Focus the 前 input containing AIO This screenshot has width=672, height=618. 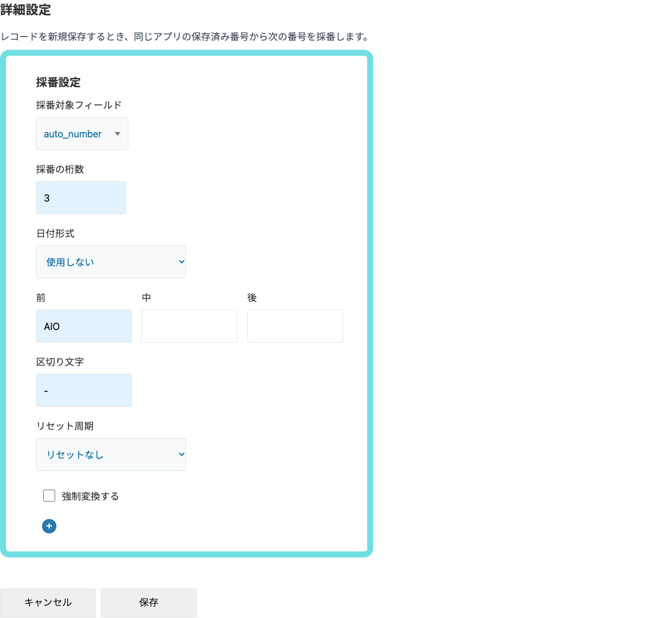(x=84, y=326)
